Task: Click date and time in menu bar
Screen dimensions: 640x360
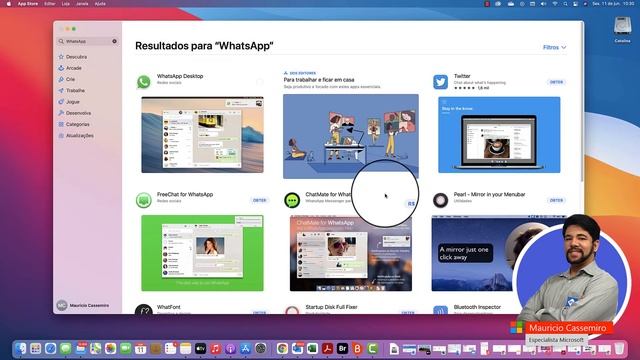Action: [613, 4]
